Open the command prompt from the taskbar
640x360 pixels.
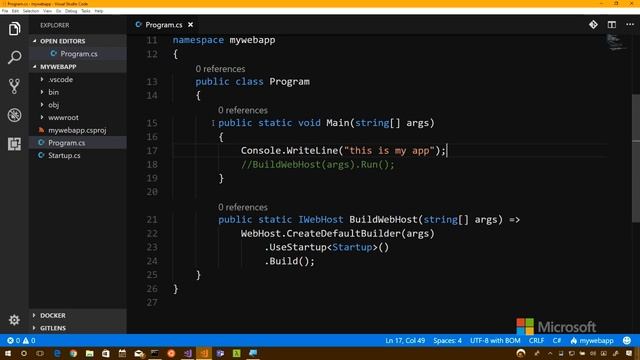[155, 353]
